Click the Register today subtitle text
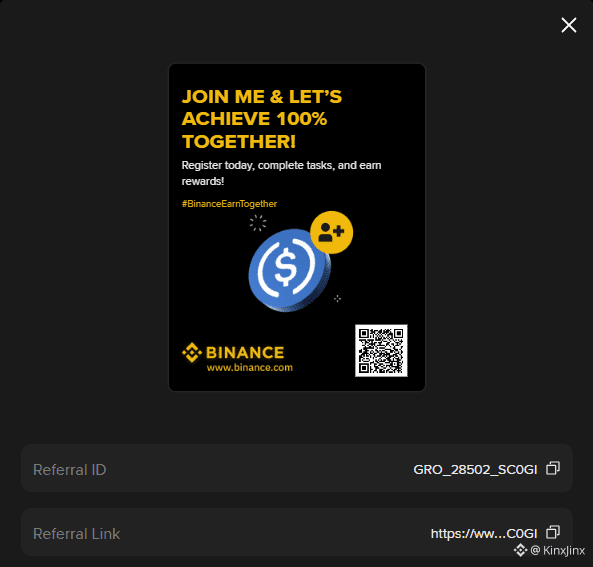 (281, 173)
